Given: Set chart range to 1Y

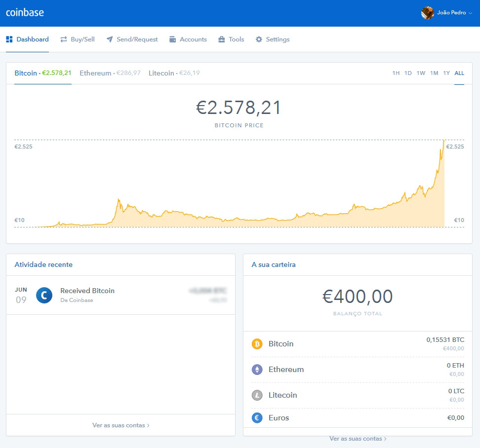Looking at the screenshot, I should tap(446, 73).
